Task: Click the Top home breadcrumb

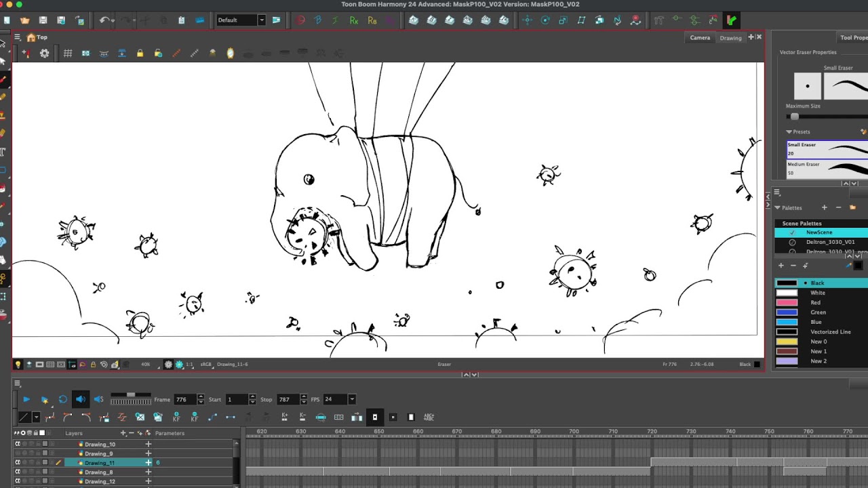Action: 37,37
